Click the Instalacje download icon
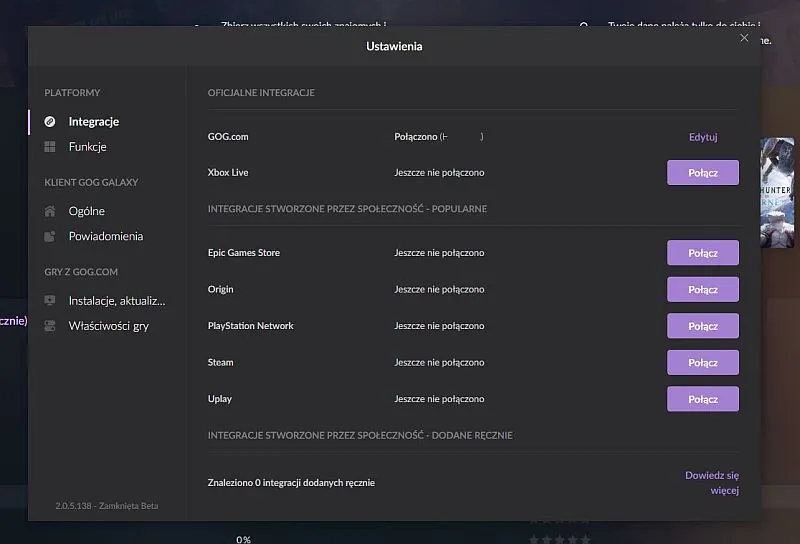Viewport: 800px width, 544px height. click(x=50, y=301)
